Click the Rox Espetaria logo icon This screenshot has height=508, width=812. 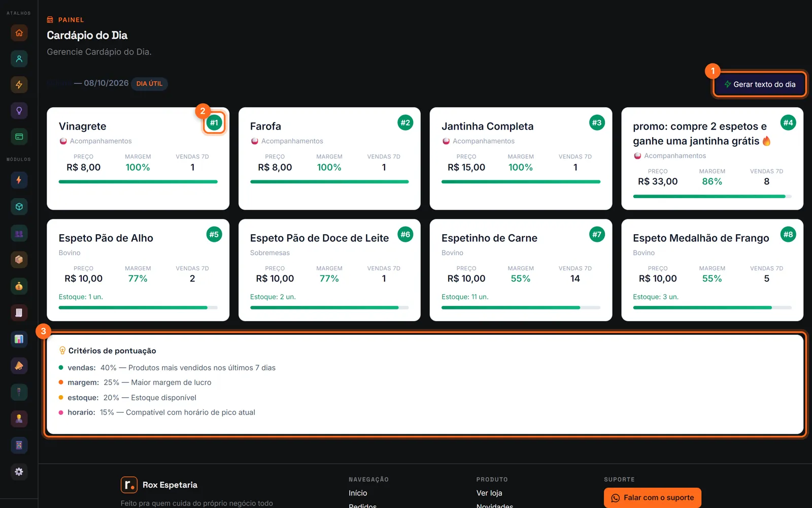(129, 485)
